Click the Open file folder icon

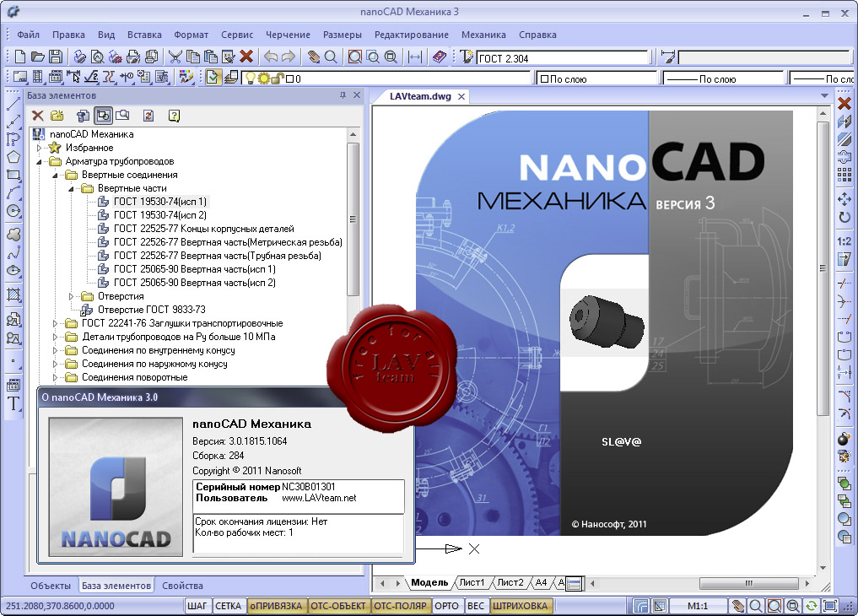[38, 57]
